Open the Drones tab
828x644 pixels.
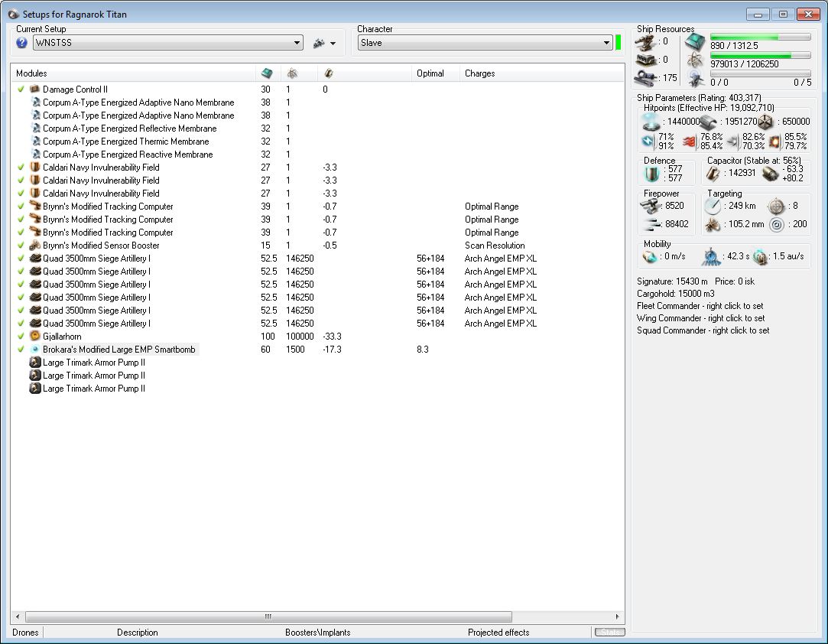25,633
